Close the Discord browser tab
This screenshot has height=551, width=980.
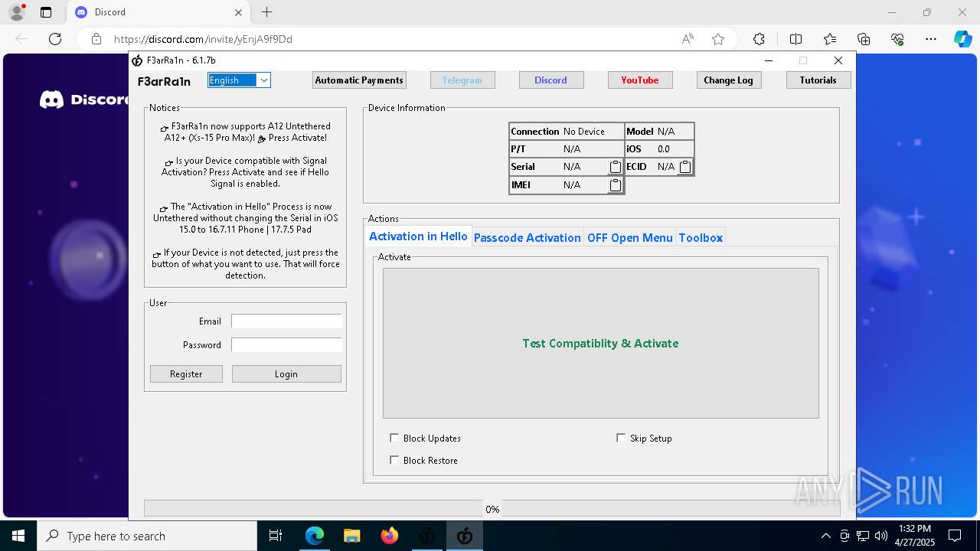click(238, 12)
